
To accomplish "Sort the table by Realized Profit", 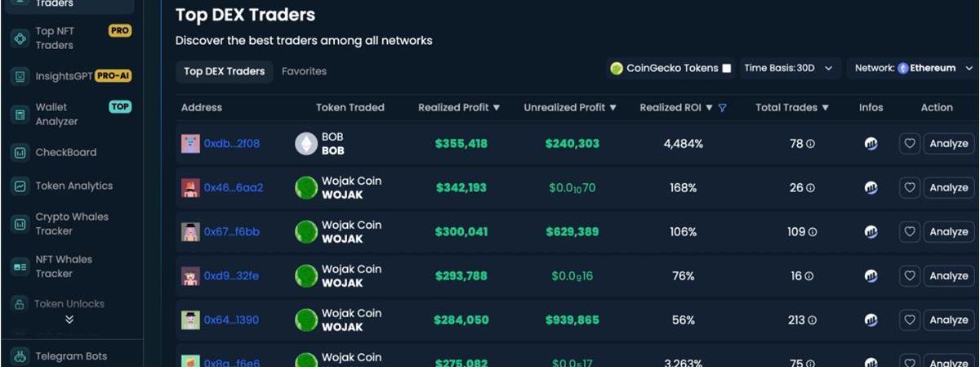I will (459, 108).
